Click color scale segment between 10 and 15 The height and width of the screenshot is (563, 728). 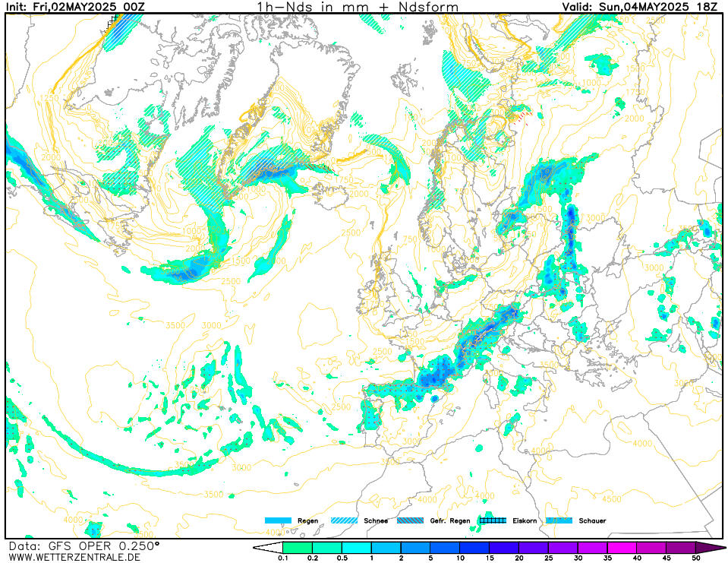(475, 547)
